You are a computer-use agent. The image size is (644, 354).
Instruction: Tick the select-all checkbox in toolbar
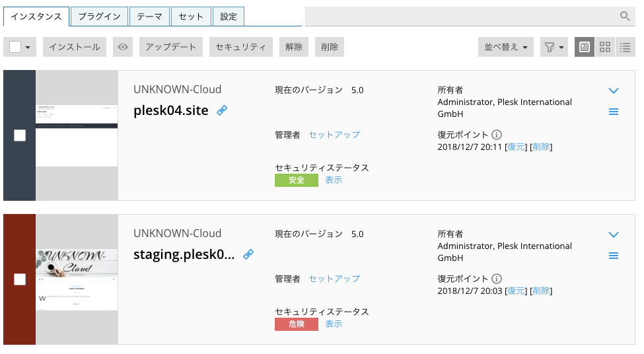point(15,47)
